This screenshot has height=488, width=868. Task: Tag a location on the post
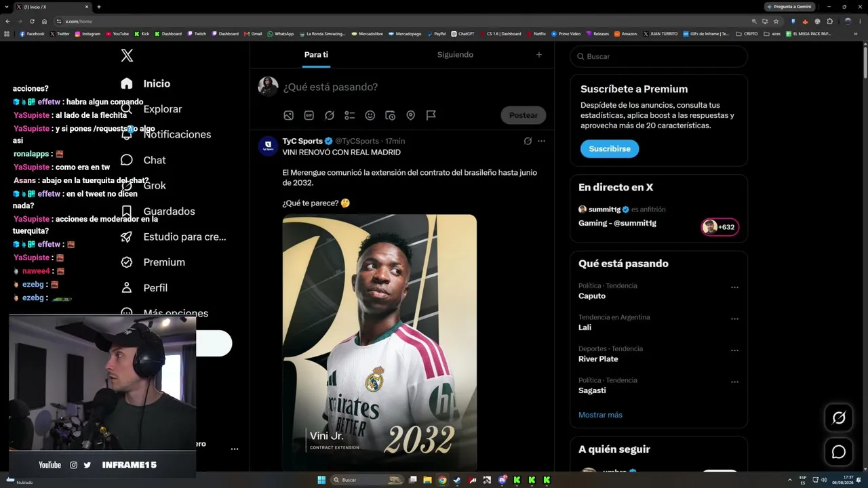click(x=411, y=115)
